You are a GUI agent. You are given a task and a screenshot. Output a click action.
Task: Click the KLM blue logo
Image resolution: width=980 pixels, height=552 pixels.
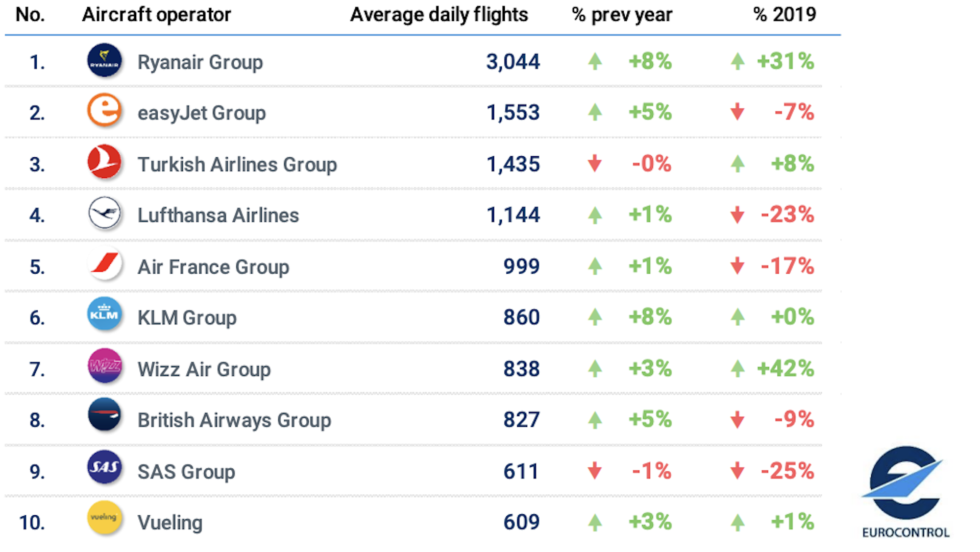click(105, 314)
